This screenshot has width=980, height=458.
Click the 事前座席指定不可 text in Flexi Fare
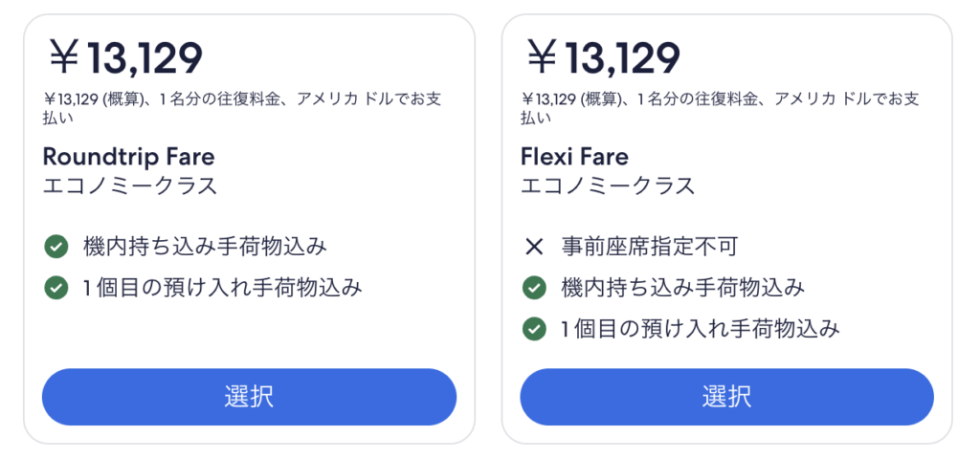[x=649, y=247]
